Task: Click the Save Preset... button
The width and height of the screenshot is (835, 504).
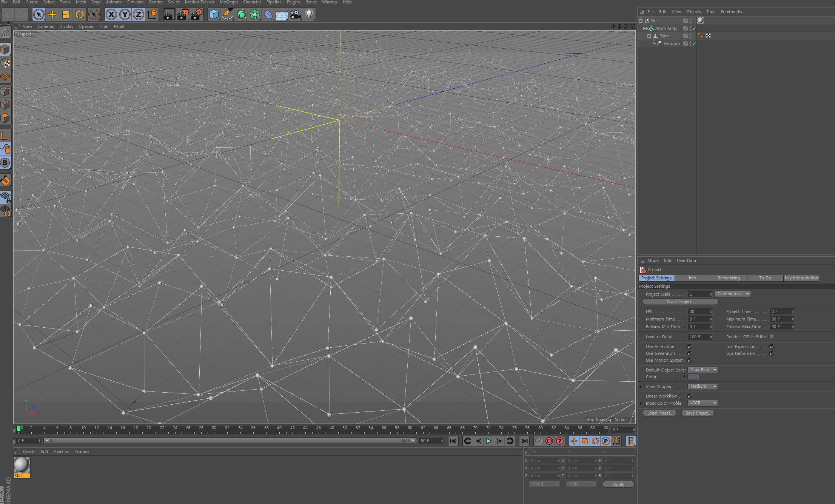Action: pos(698,413)
